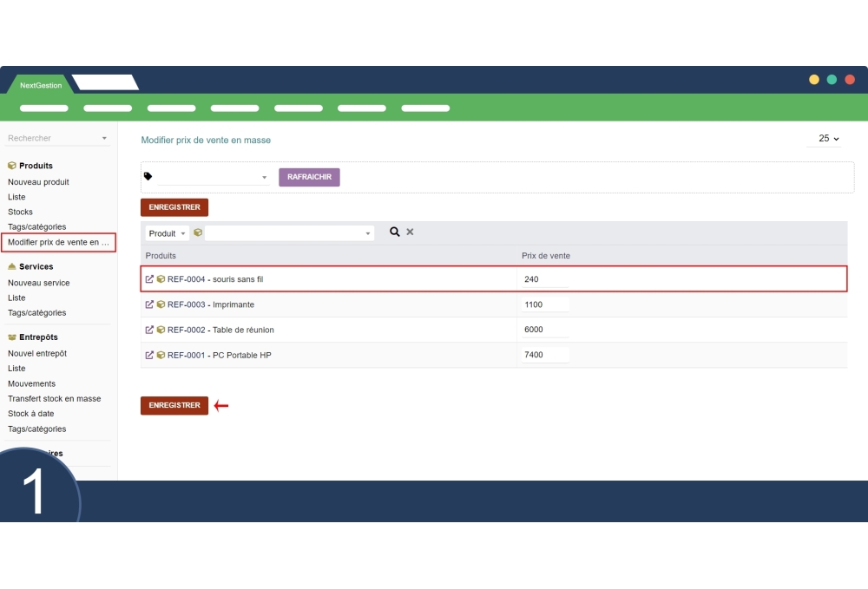Click Nouveau service under the Services section
This screenshot has height=589, width=868.
39,282
